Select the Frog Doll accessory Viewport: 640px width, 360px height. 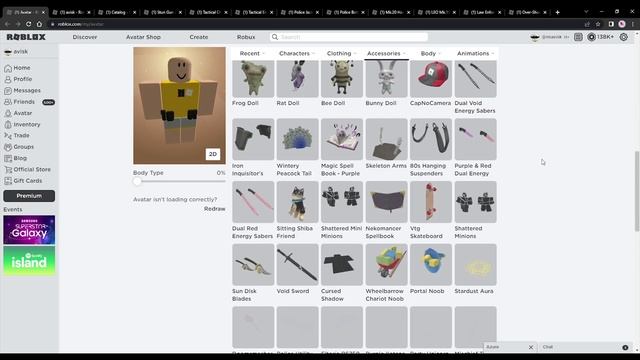pos(253,84)
